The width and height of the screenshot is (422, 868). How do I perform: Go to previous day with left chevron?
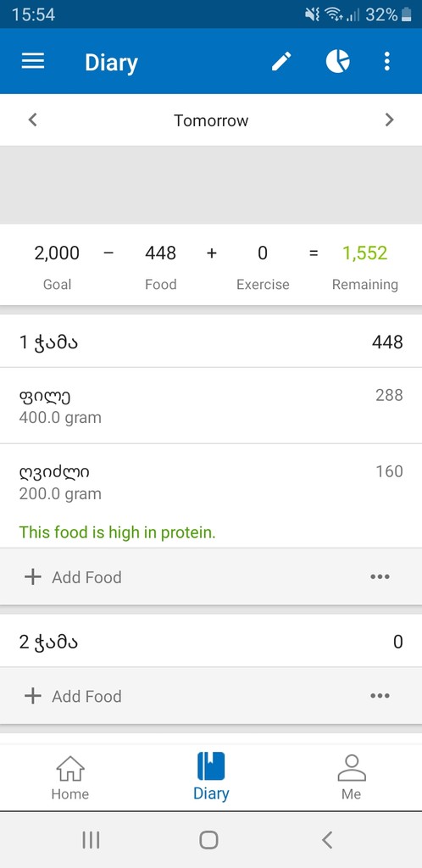coord(33,120)
